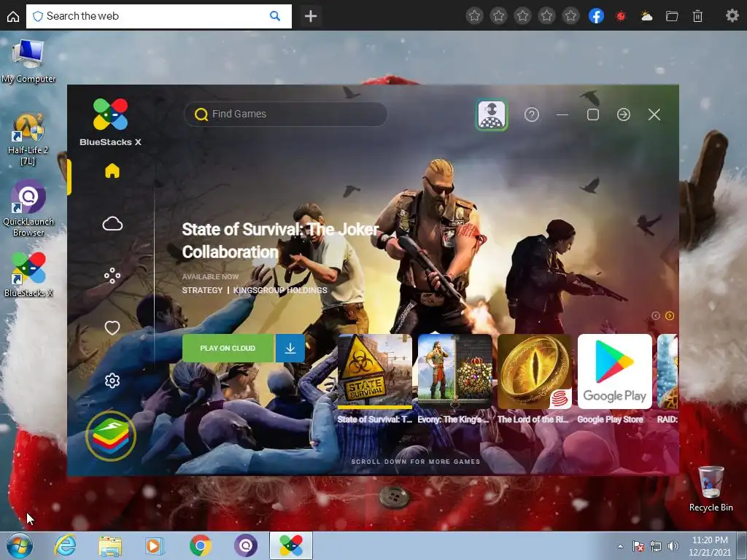Click the plus new tab button
Screen dimensions: 747x560
tap(311, 16)
